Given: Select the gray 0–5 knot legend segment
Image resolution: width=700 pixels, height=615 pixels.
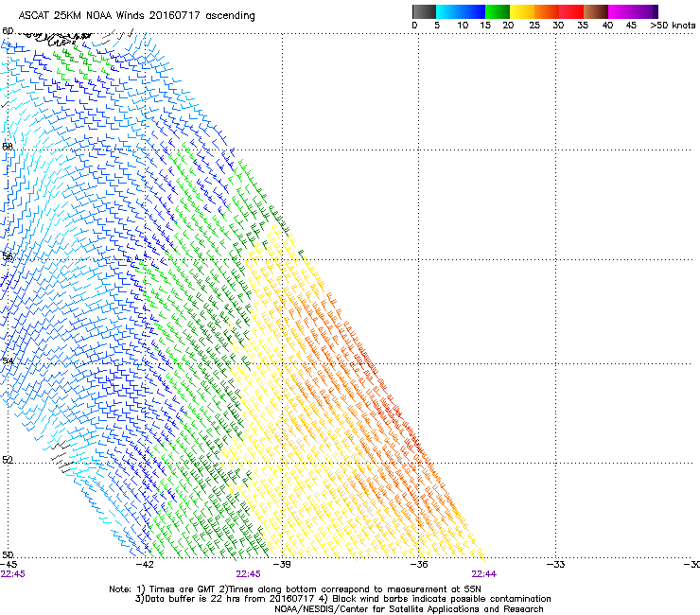Looking at the screenshot, I should tap(424, 11).
